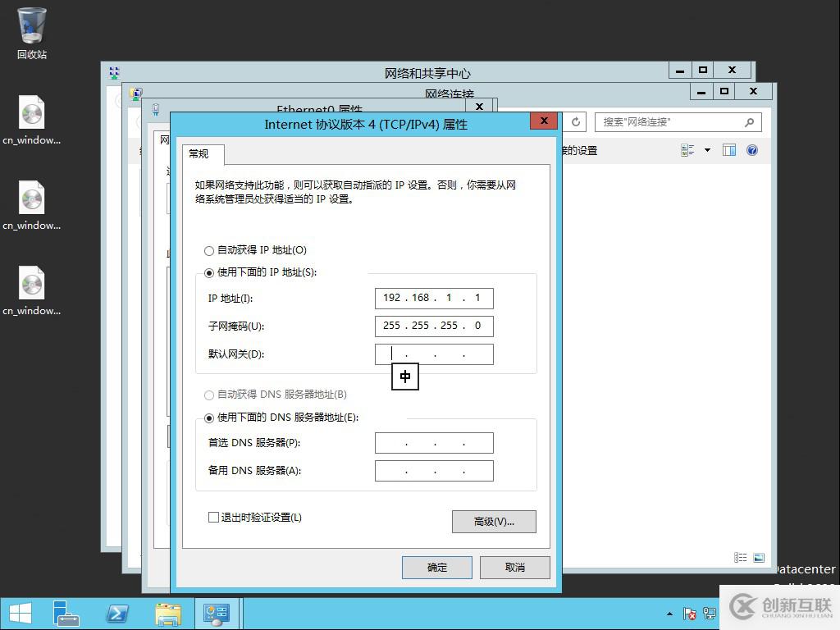Select the third cn_window disc image icon

[x=32, y=291]
